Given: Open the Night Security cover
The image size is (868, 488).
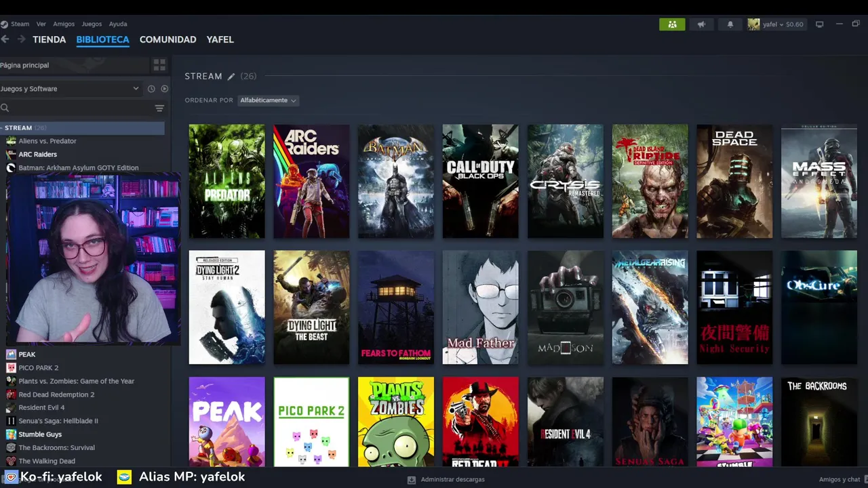Looking at the screenshot, I should (734, 308).
